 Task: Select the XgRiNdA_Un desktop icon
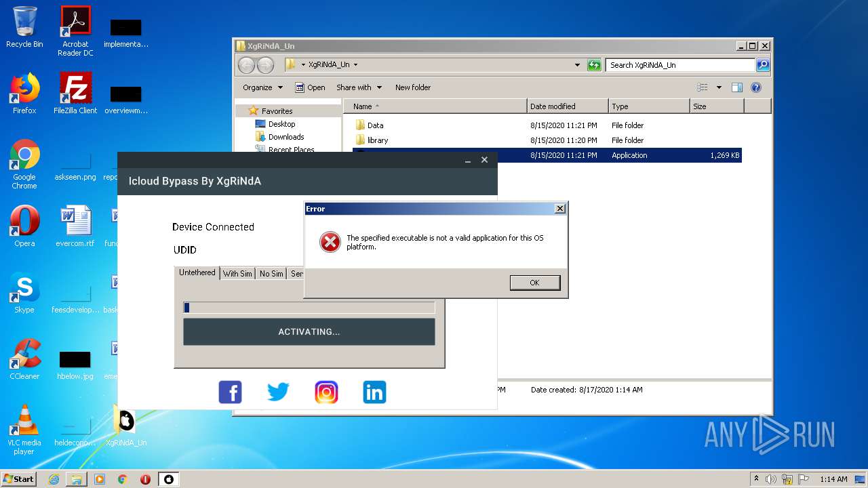pyautogui.click(x=125, y=427)
